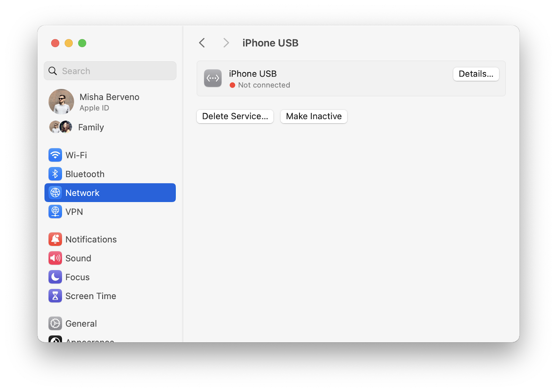The image size is (557, 392).
Task: Open VPN settings via its icon
Action: (x=55, y=211)
